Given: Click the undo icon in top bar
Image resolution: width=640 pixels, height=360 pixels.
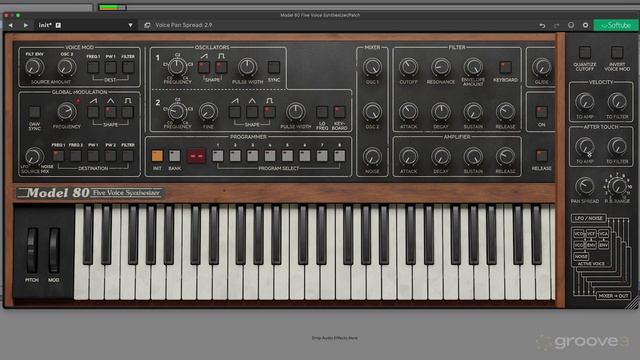Looking at the screenshot, I should [542, 25].
